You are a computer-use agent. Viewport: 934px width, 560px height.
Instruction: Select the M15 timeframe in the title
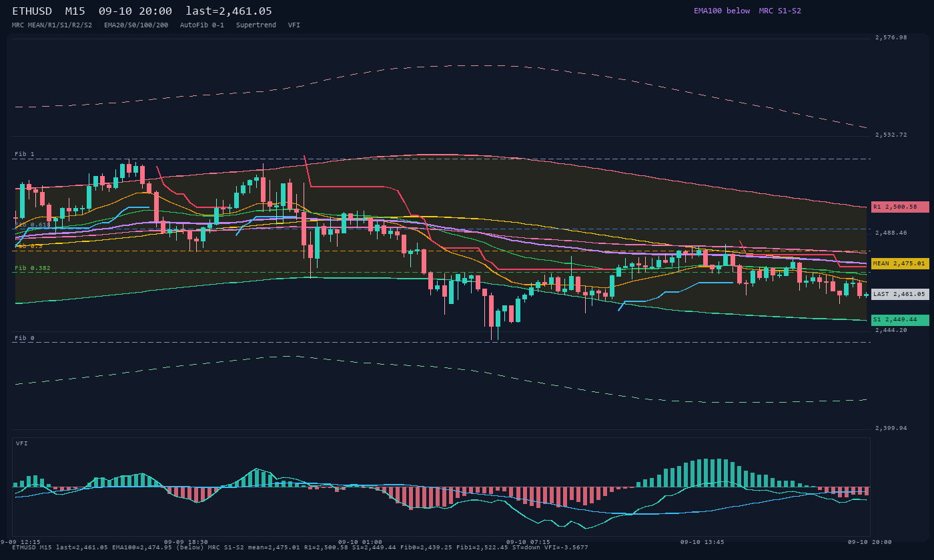75,11
